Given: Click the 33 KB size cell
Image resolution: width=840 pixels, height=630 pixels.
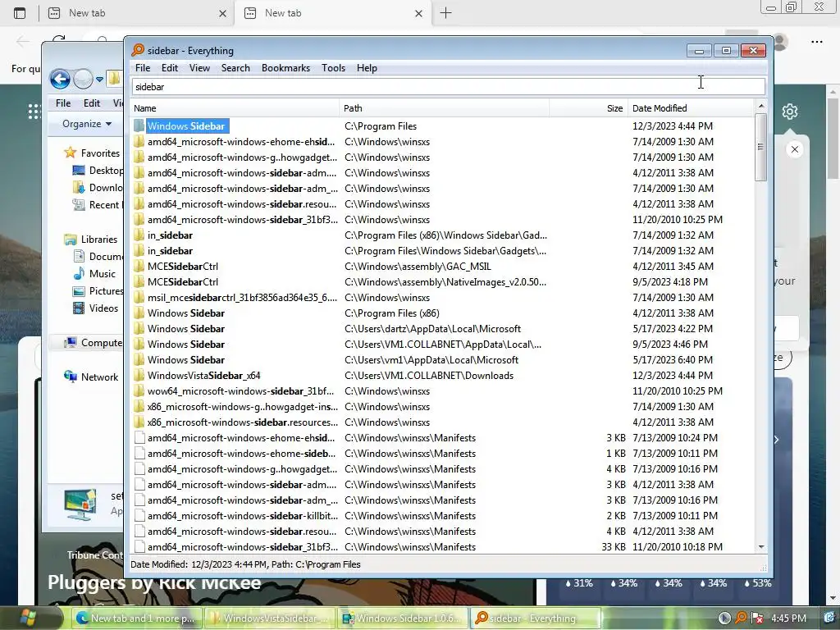Looking at the screenshot, I should tap(614, 547).
